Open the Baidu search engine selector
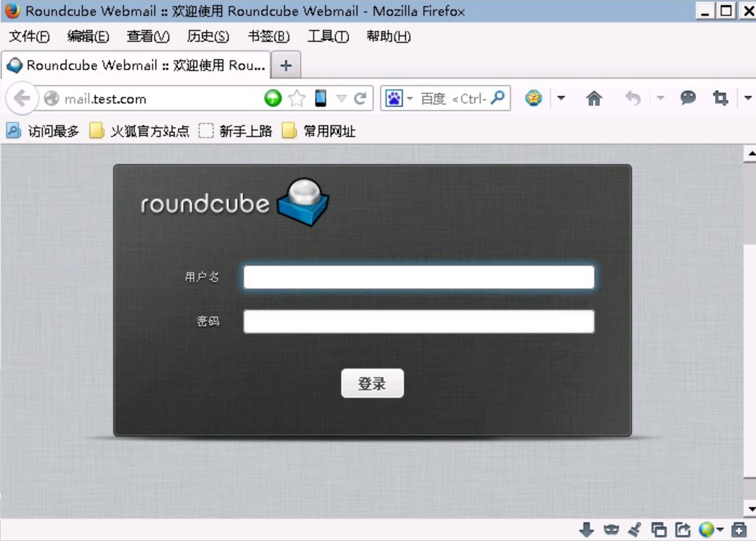Screen dimensions: 756x541 [399, 98]
